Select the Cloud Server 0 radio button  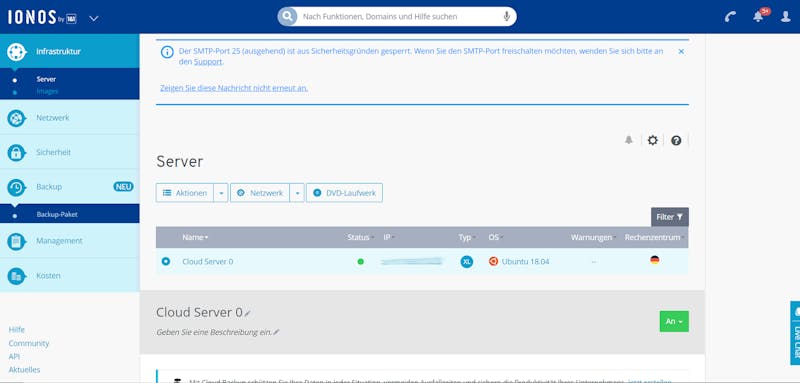165,261
